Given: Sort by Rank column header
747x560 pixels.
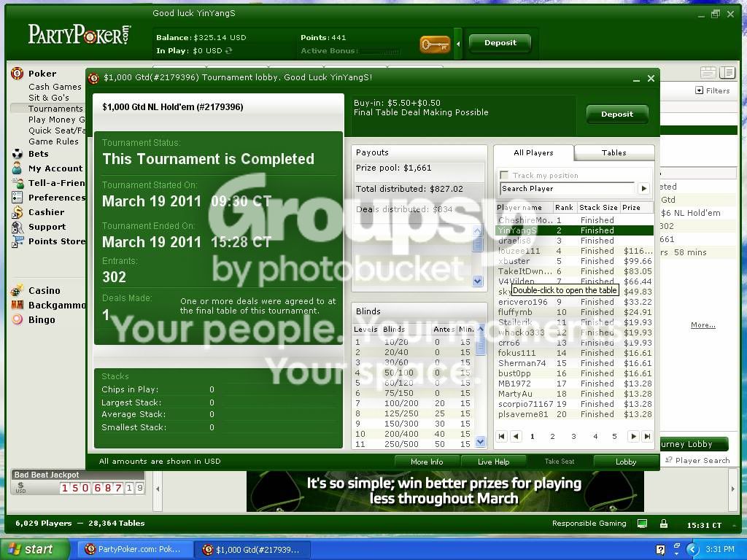Looking at the screenshot, I should pyautogui.click(x=564, y=208).
